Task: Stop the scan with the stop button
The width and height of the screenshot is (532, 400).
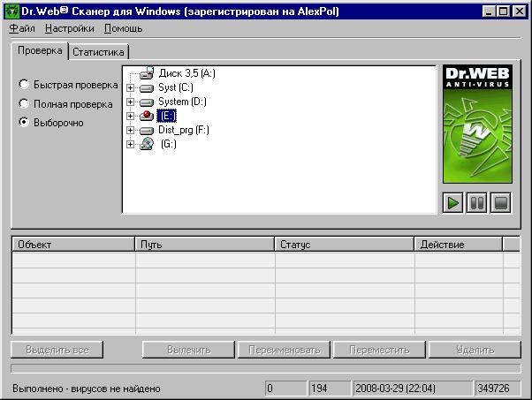Action: [x=501, y=203]
